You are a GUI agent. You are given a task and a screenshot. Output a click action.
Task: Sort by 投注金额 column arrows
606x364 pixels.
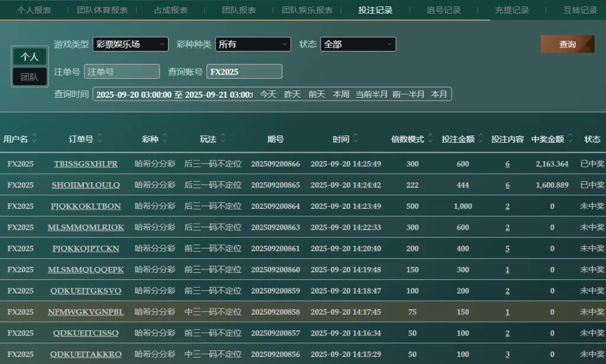481,138
